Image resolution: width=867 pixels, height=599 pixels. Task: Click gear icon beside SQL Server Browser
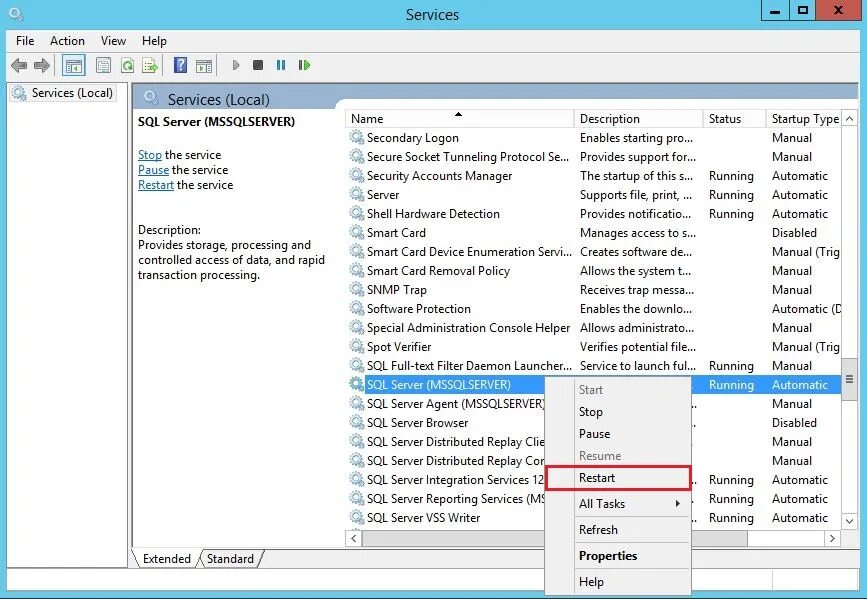click(357, 422)
